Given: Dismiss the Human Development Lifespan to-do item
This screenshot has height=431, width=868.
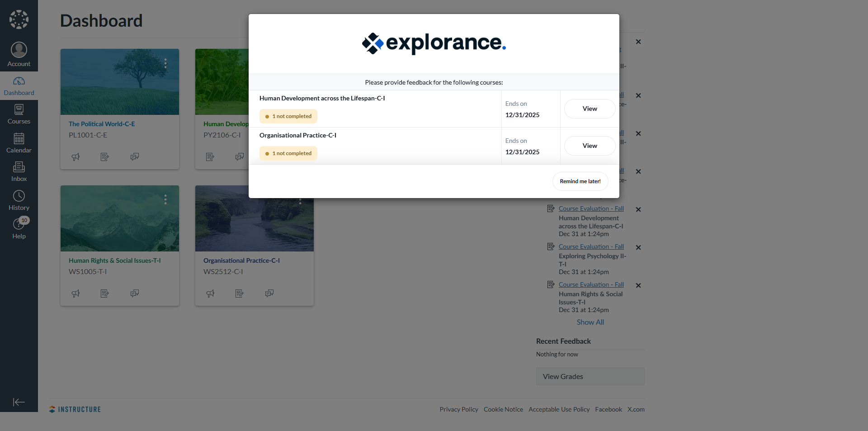Looking at the screenshot, I should tap(638, 209).
